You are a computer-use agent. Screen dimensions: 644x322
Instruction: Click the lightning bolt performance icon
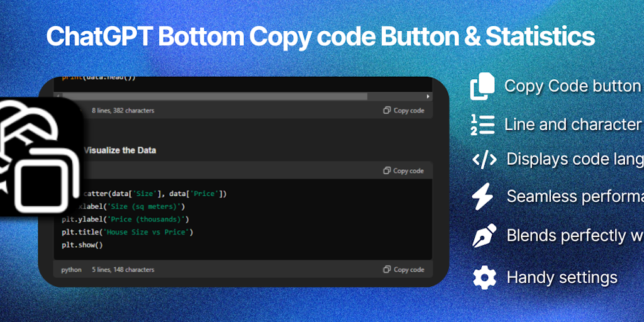coord(483,197)
